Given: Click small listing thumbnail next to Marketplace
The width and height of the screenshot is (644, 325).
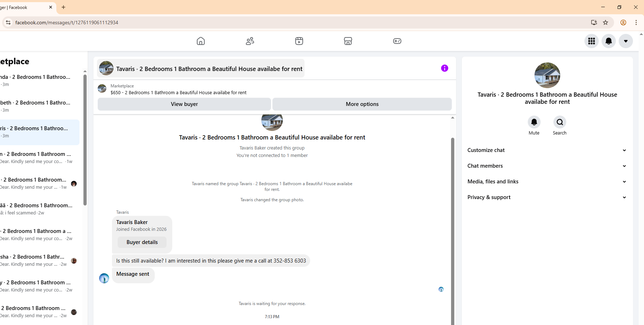Looking at the screenshot, I should pos(102,88).
